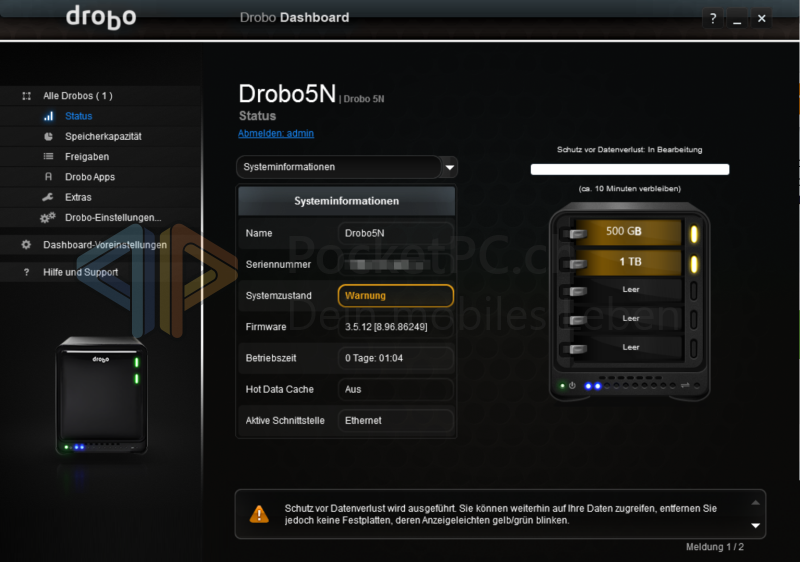Click the yellow LED beside the 1 TB drive
Image resolution: width=800 pixels, height=562 pixels.
coord(694,264)
